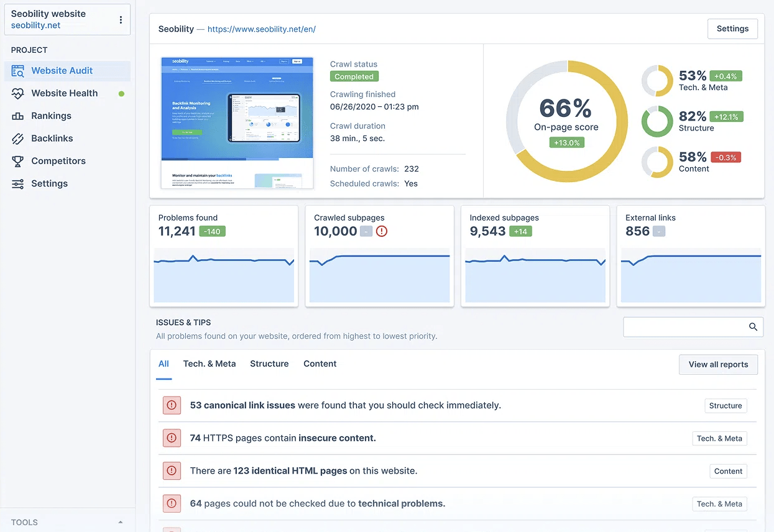Click the website screenshot preview thumbnail

click(x=237, y=123)
